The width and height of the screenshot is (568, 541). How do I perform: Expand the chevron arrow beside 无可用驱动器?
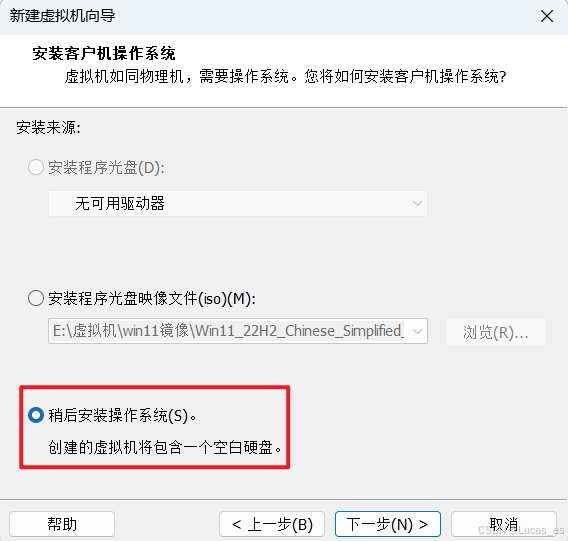tap(417, 203)
